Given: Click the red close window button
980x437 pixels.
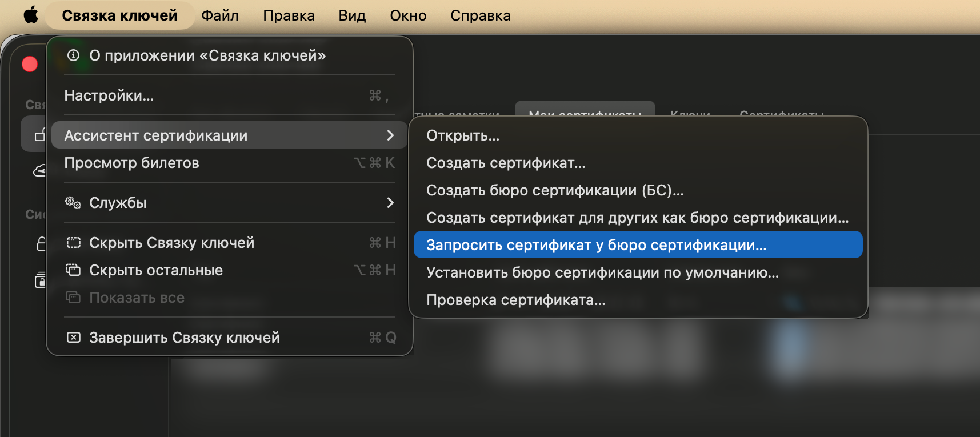Looking at the screenshot, I should point(30,64).
